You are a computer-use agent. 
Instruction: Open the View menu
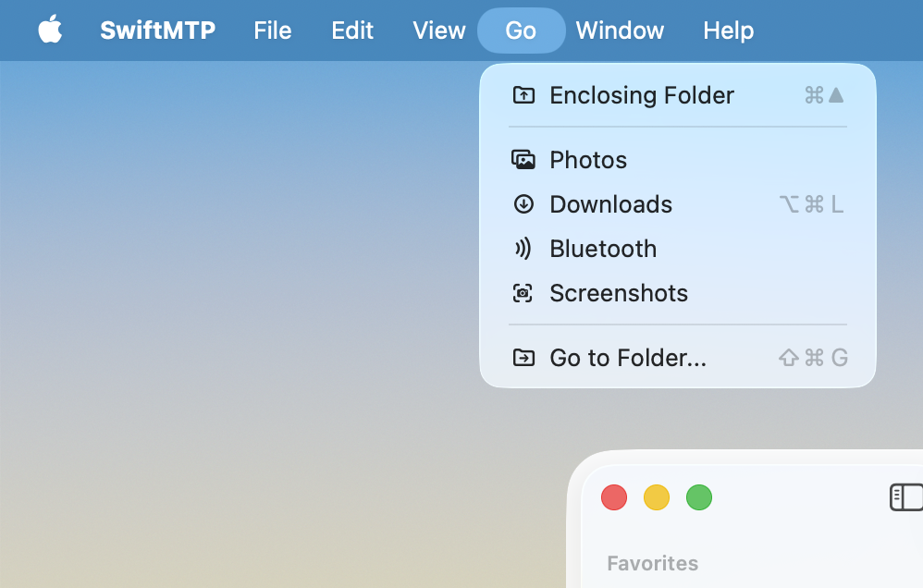(438, 30)
